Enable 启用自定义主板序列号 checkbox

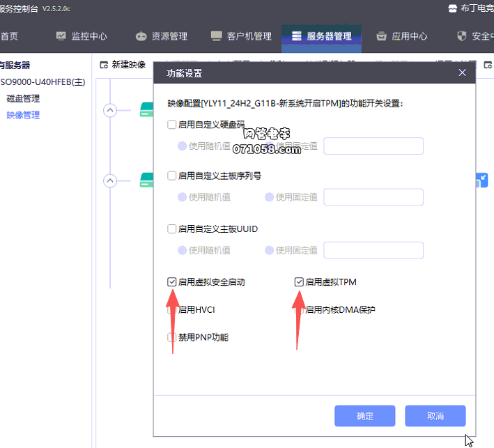[x=171, y=176]
